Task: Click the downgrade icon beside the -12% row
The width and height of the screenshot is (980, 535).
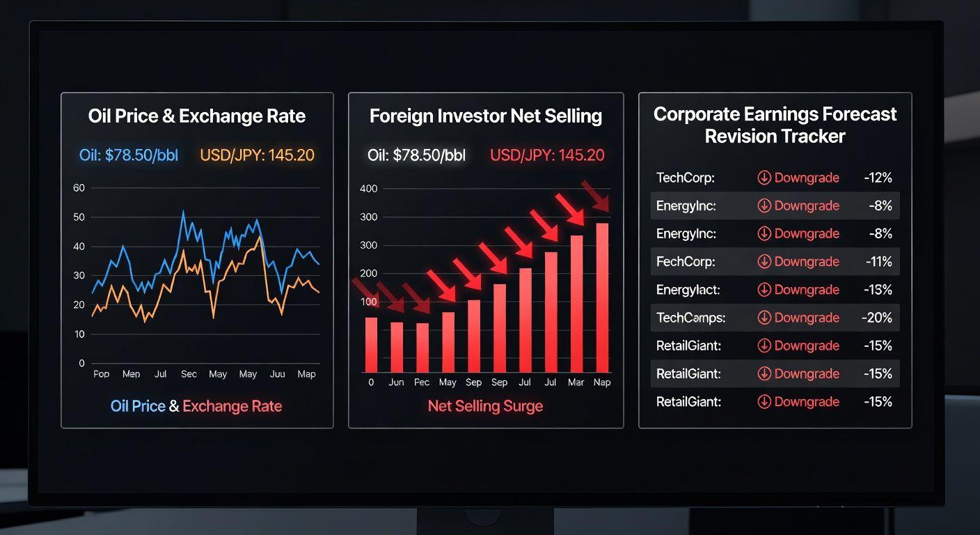Action: pyautogui.click(x=764, y=178)
